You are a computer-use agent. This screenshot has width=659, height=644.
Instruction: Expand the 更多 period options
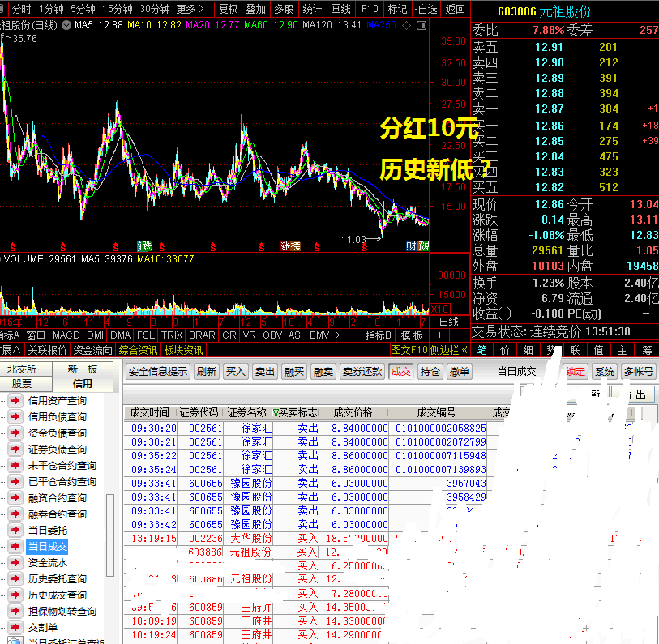(x=190, y=9)
